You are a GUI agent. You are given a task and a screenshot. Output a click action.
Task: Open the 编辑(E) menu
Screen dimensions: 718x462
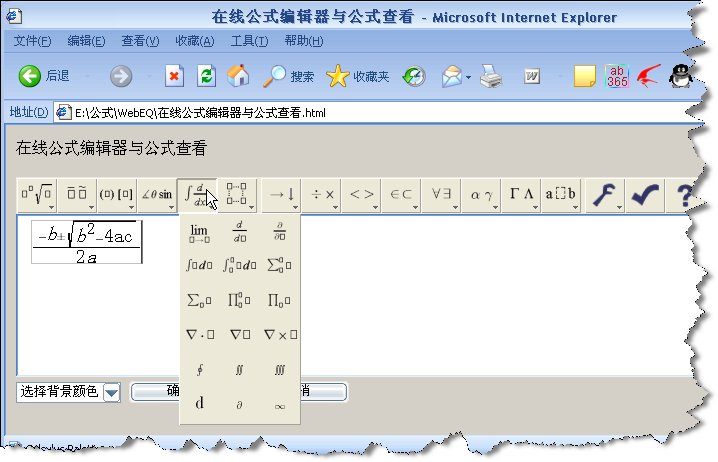pyautogui.click(x=87, y=41)
